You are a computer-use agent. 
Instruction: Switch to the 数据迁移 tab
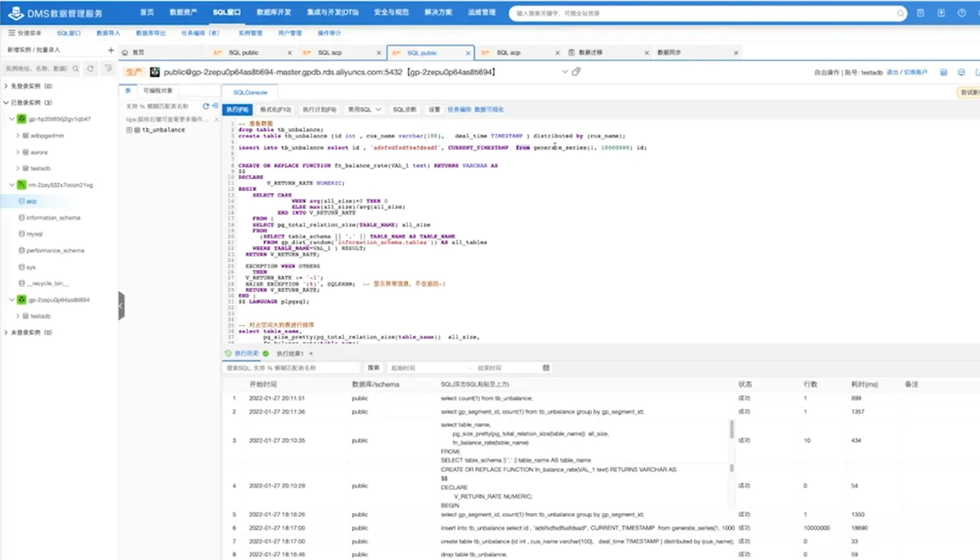pyautogui.click(x=590, y=53)
